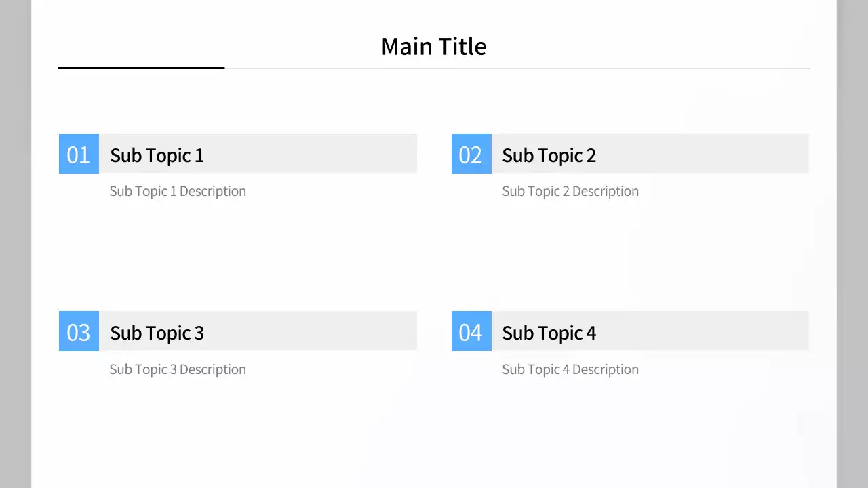Viewport: 868px width, 488px height.
Task: Click the dark gray margin left of slide
Action: point(15,244)
